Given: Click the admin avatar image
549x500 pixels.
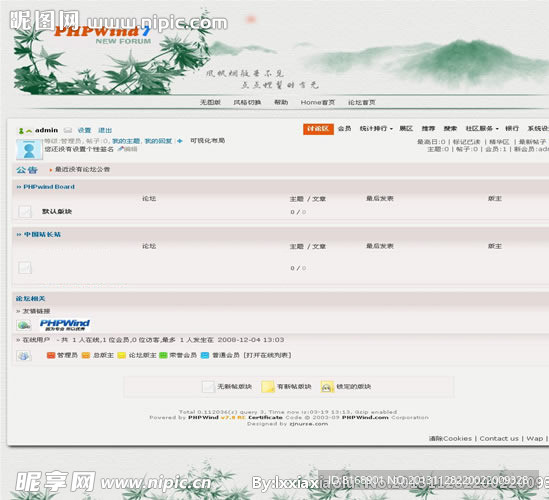Looking at the screenshot, I should pyautogui.click(x=29, y=149).
